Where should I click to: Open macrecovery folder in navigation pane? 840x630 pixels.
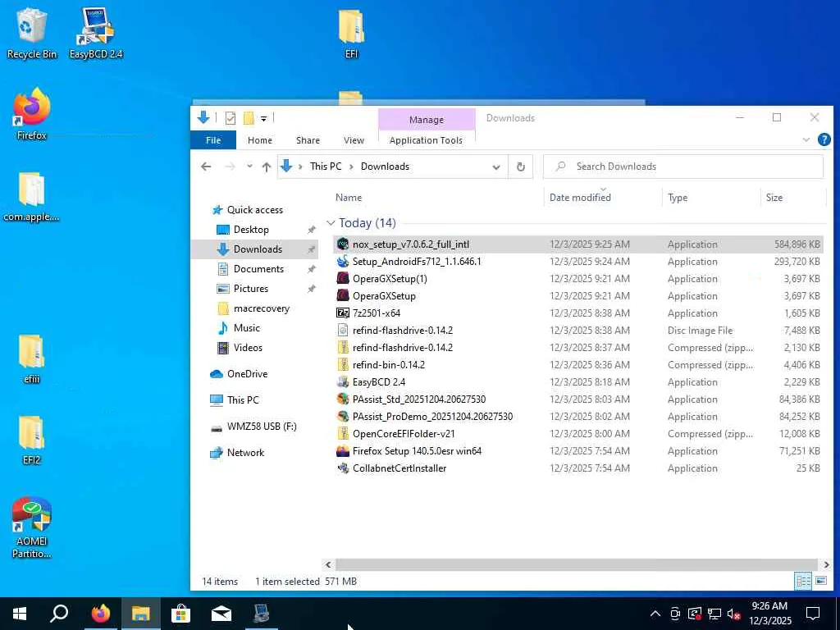261,308
